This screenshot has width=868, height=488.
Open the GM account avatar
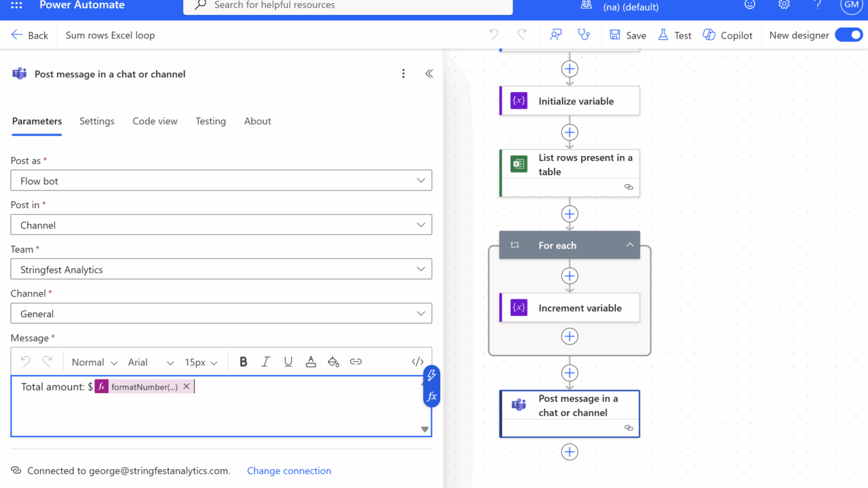(850, 5)
